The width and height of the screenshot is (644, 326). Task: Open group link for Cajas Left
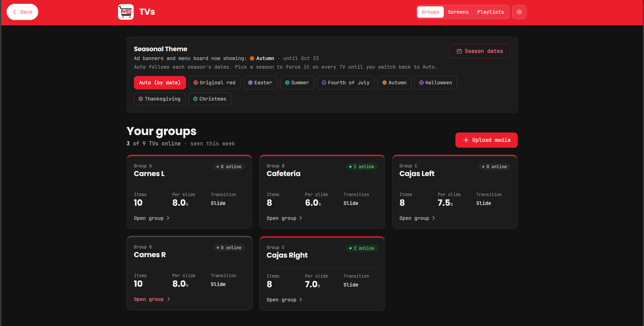[417, 218]
